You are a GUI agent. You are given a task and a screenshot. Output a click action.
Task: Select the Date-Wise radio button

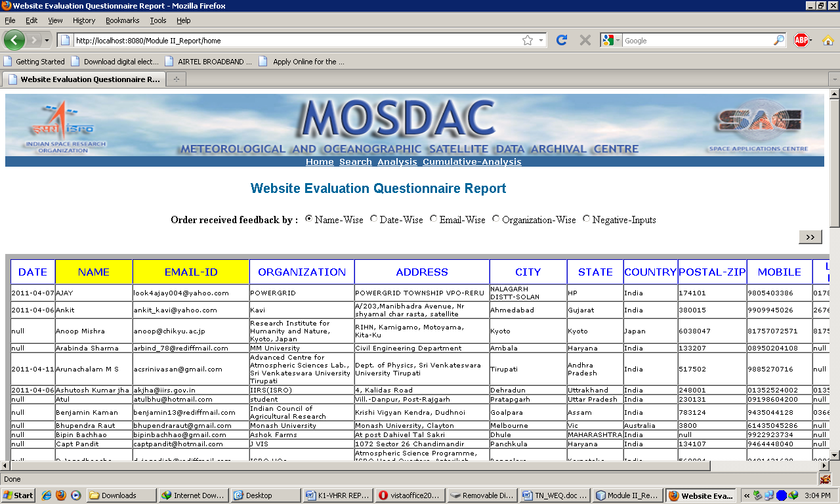[x=374, y=219]
